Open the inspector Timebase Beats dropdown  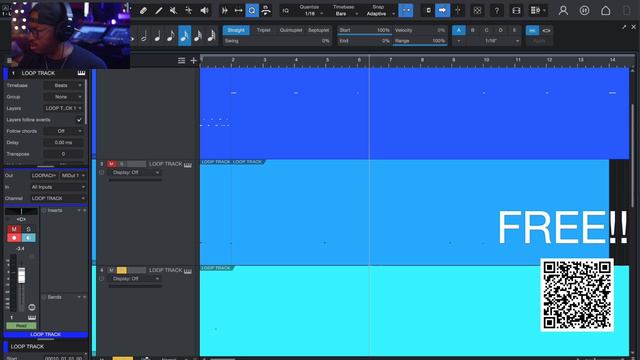(63, 86)
